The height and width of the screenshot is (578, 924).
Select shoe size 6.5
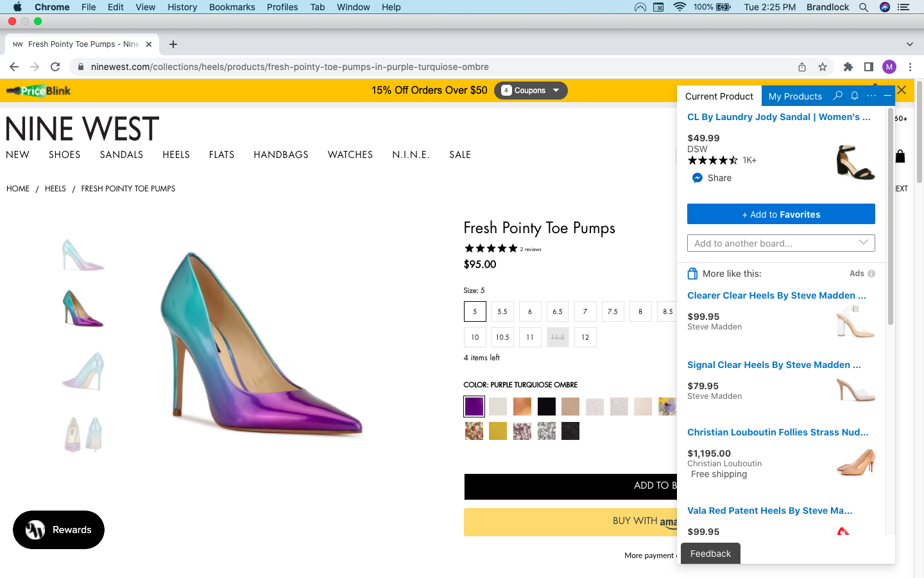pos(558,311)
